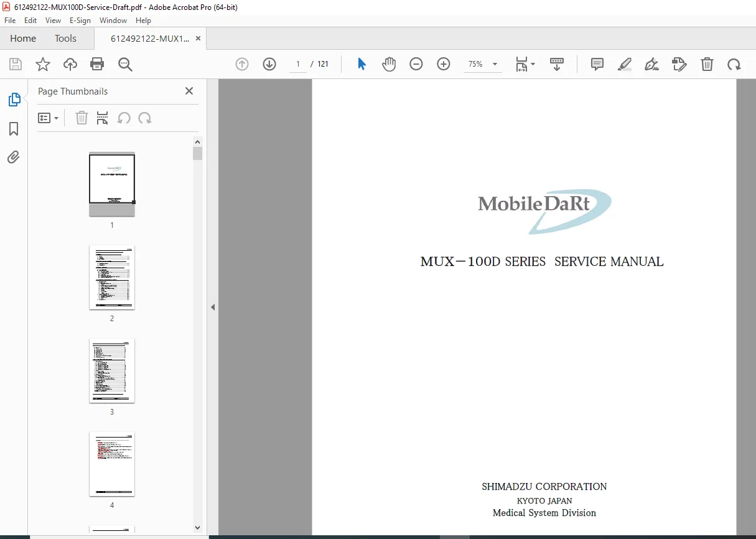This screenshot has width=756, height=539.
Task: Collapse the navigation pane arrow
Action: coord(213,307)
